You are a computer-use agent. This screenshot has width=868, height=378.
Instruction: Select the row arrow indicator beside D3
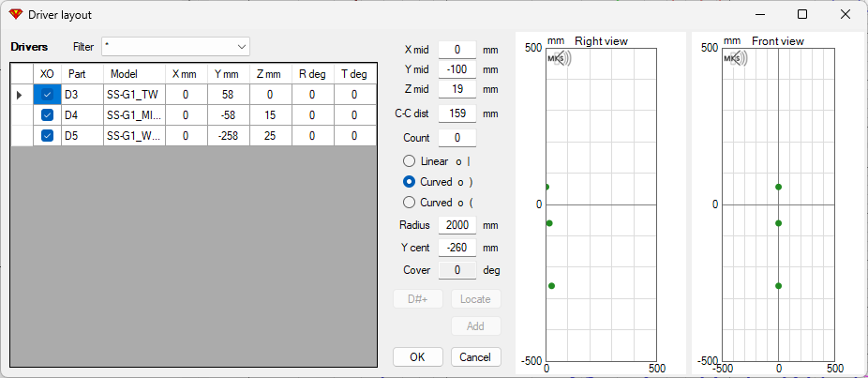pyautogui.click(x=20, y=96)
